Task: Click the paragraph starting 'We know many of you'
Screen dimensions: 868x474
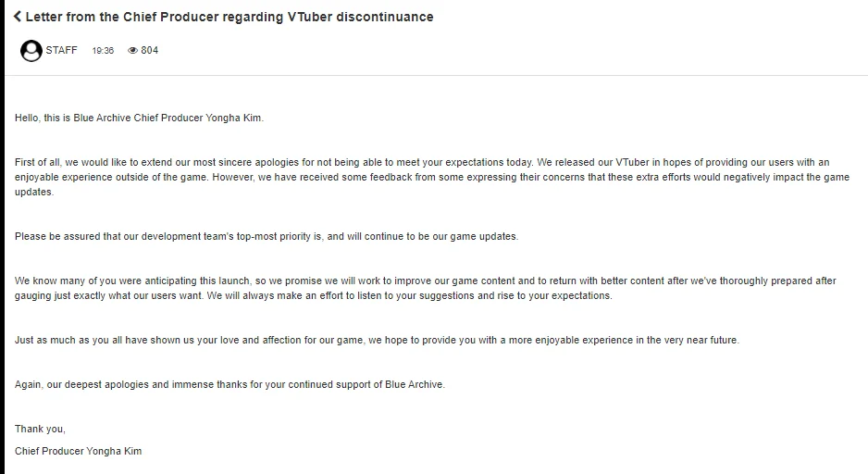Action: [425, 288]
